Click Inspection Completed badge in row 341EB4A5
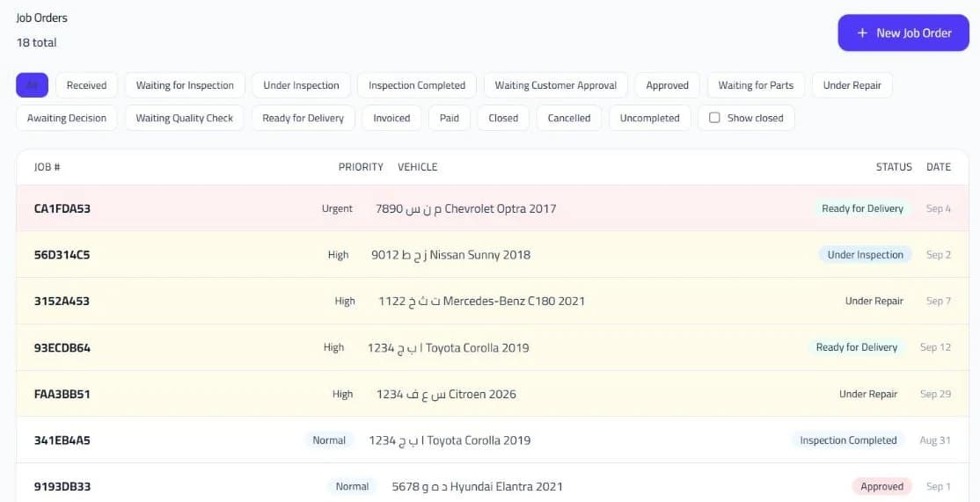 pyautogui.click(x=848, y=440)
